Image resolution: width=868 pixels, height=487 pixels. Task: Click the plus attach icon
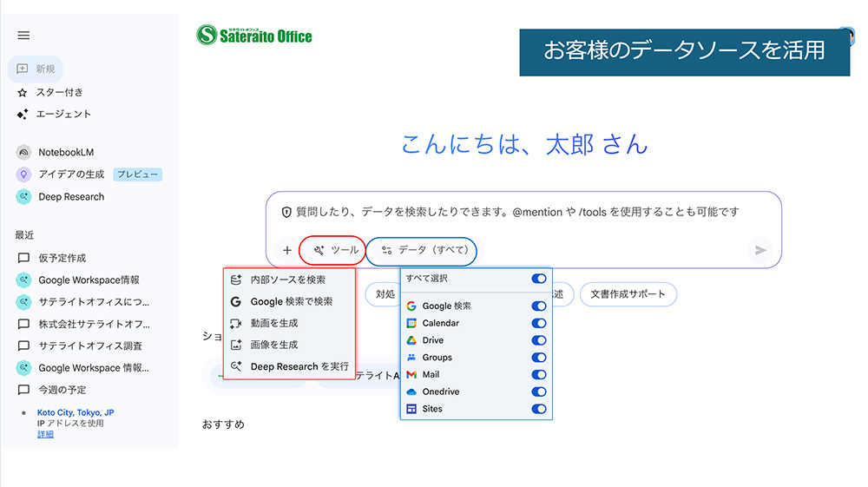coord(287,250)
